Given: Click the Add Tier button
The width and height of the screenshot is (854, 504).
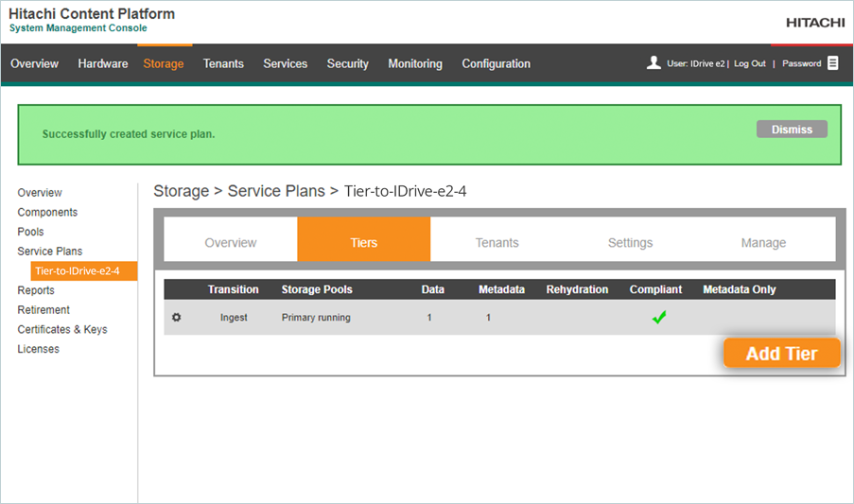Looking at the screenshot, I should (781, 354).
